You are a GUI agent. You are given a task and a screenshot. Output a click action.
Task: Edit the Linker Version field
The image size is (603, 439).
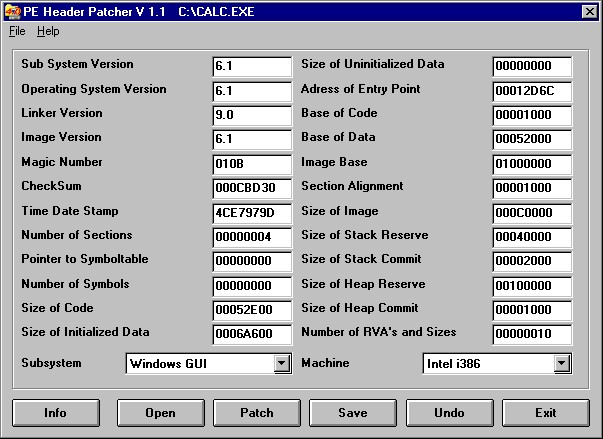(x=252, y=115)
